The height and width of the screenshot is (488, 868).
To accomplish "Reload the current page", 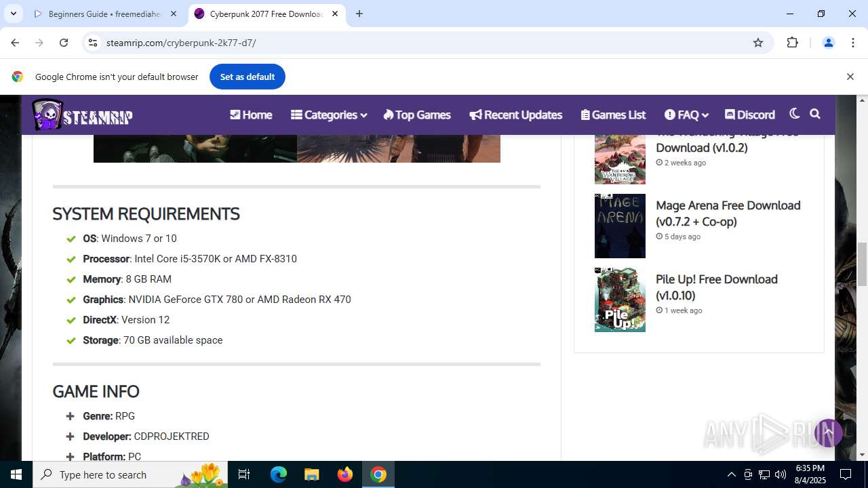I will click(64, 43).
